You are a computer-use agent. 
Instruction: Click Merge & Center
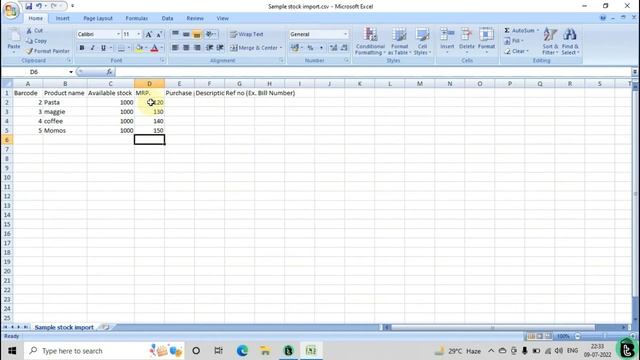253,48
